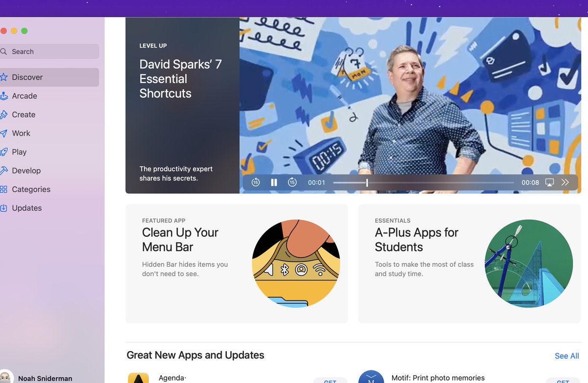Expand more video controls chevrons
This screenshot has width=588, height=383.
[x=565, y=182]
